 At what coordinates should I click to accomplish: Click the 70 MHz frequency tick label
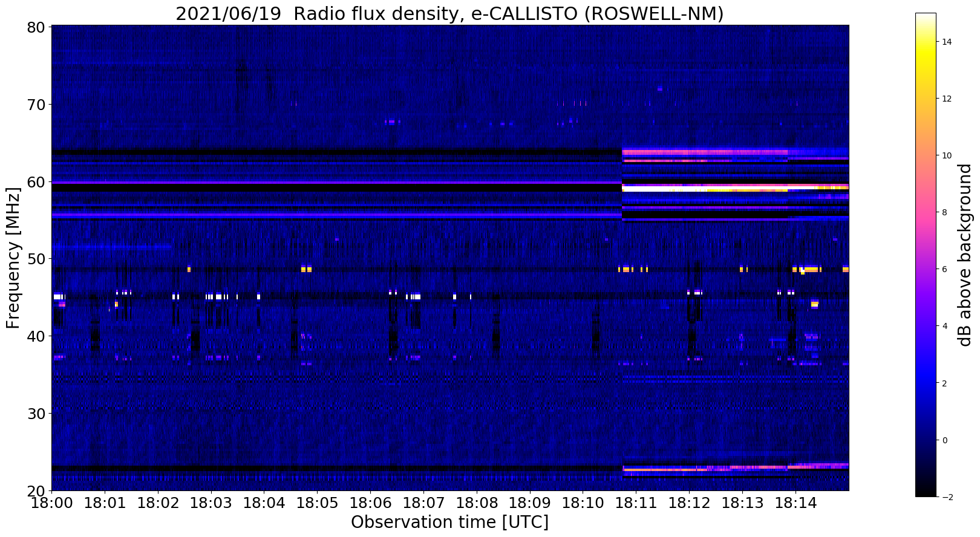[x=38, y=105]
